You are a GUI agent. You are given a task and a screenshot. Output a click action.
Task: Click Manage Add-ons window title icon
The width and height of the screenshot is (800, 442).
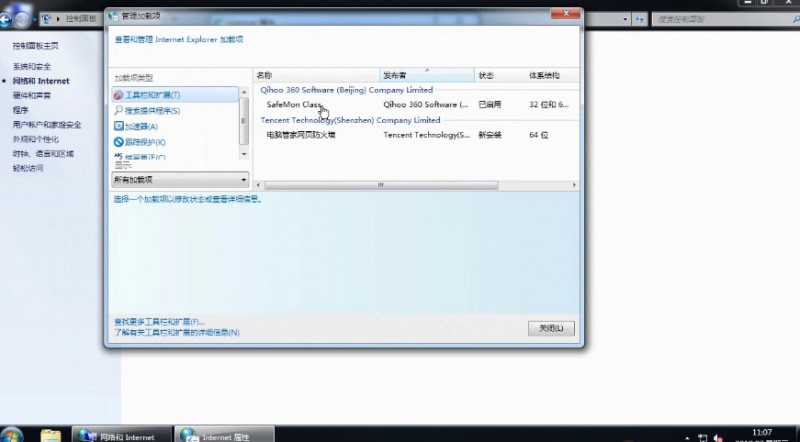[x=113, y=16]
